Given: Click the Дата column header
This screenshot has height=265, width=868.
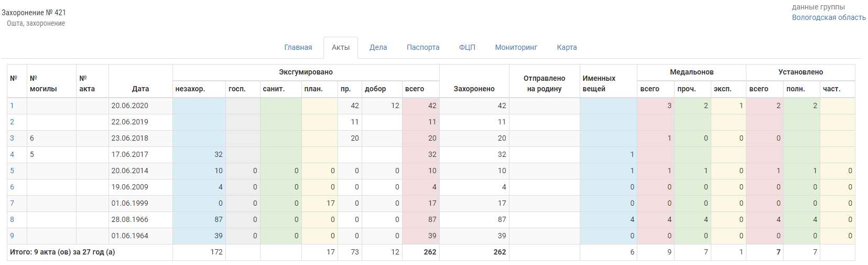Looking at the screenshot, I should coord(140,89).
